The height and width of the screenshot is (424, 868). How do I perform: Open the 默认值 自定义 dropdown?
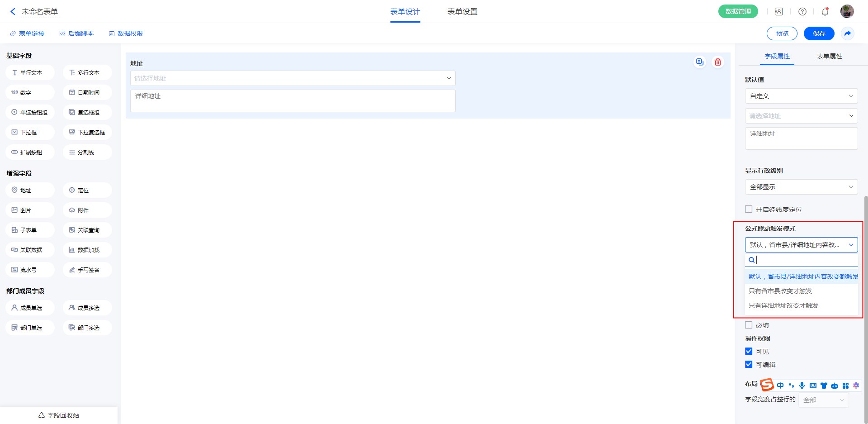point(801,96)
